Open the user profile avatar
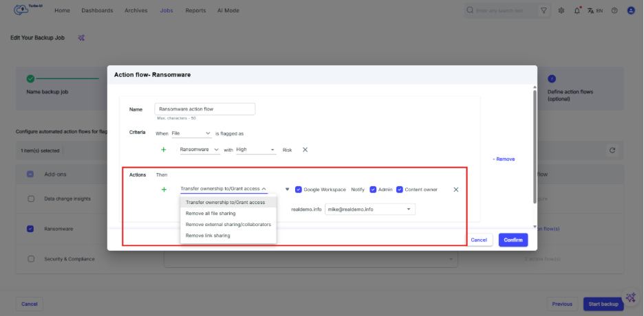The width and height of the screenshot is (644, 316). tap(630, 11)
